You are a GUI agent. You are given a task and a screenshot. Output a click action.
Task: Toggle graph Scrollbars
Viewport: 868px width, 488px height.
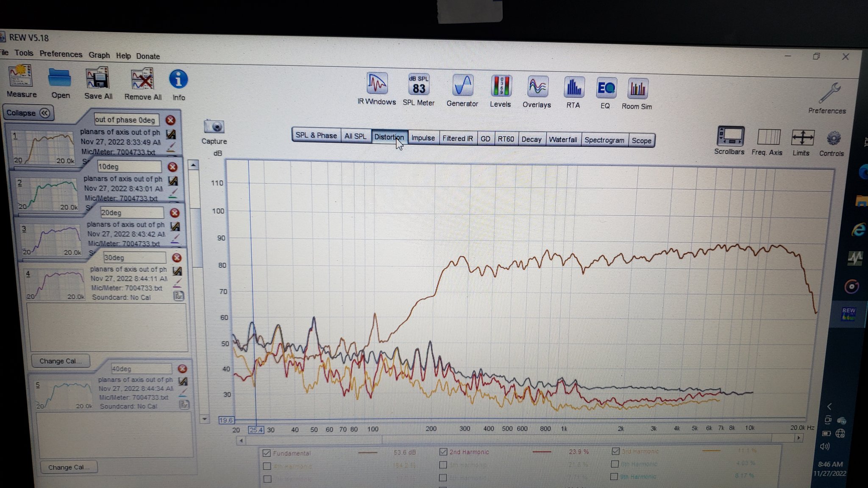[x=730, y=140]
